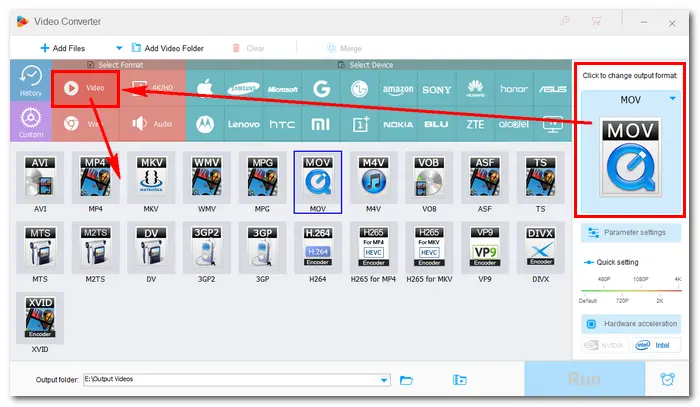Pick the M4V format icon
Image resolution: width=700 pixels, height=407 pixels.
pyautogui.click(x=373, y=177)
